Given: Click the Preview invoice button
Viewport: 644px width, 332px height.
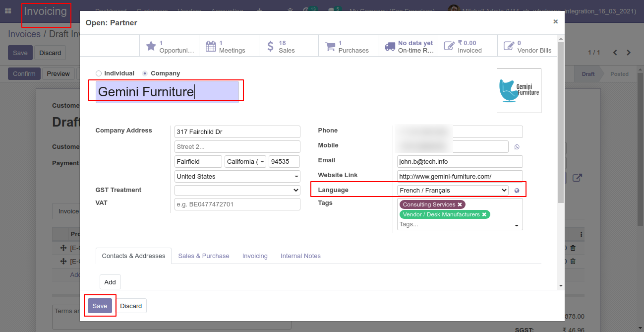Looking at the screenshot, I should pyautogui.click(x=59, y=73).
